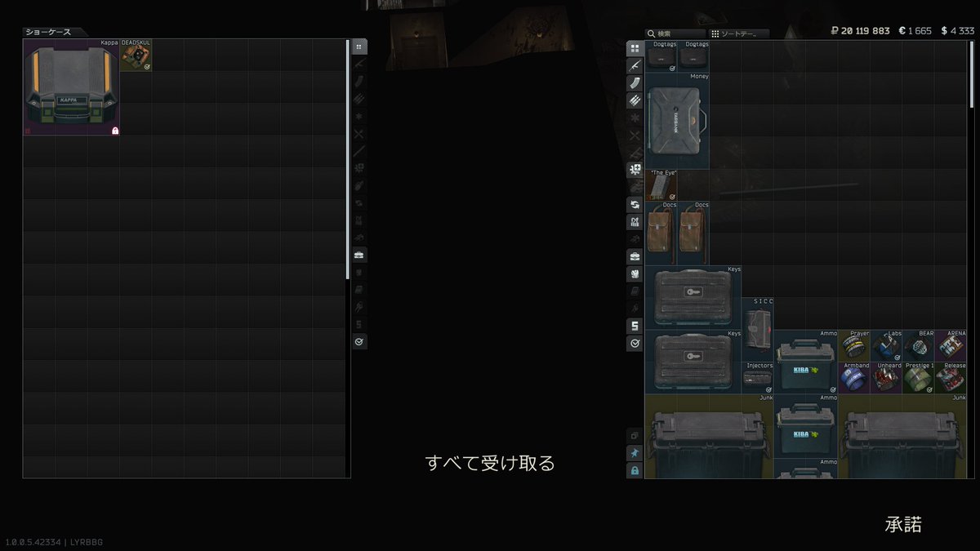The height and width of the screenshot is (551, 980).
Task: Open the Injectors case
Action: click(x=758, y=378)
